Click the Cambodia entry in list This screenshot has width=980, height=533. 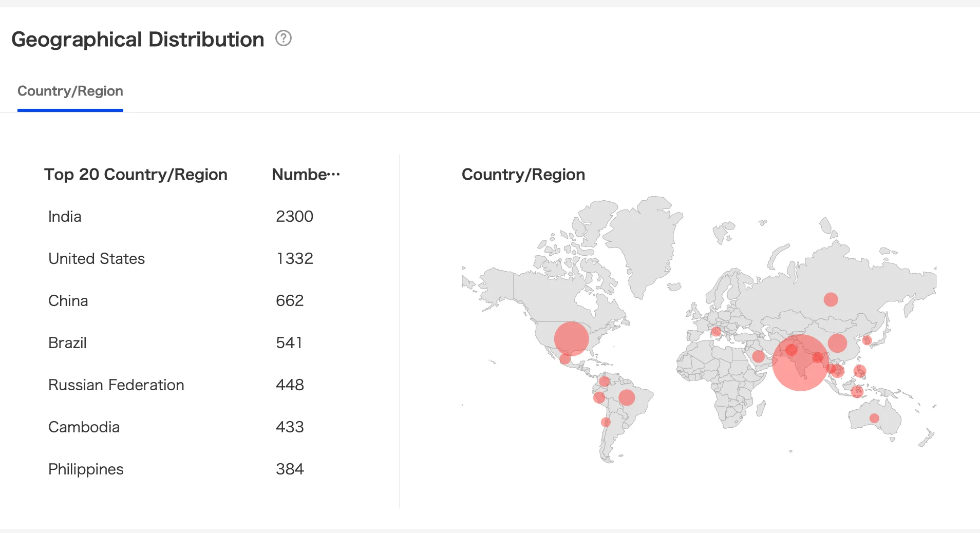pos(84,427)
